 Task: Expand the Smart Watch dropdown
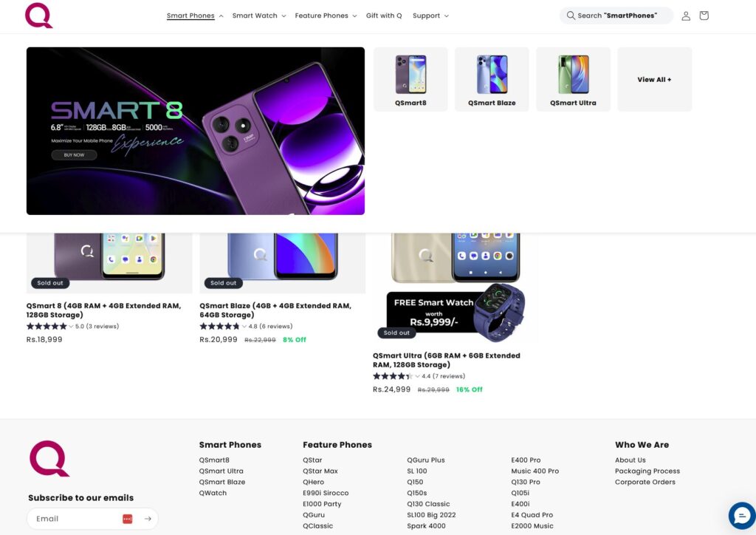[259, 16]
